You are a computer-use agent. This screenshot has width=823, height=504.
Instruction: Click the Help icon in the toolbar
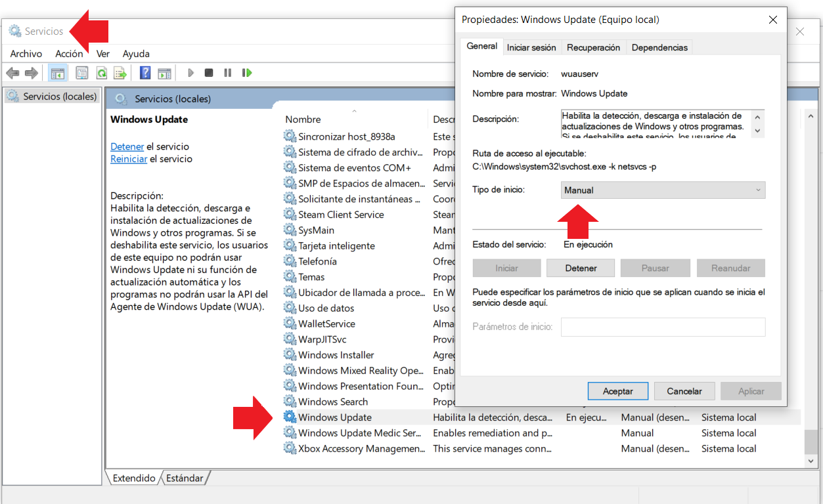click(145, 72)
